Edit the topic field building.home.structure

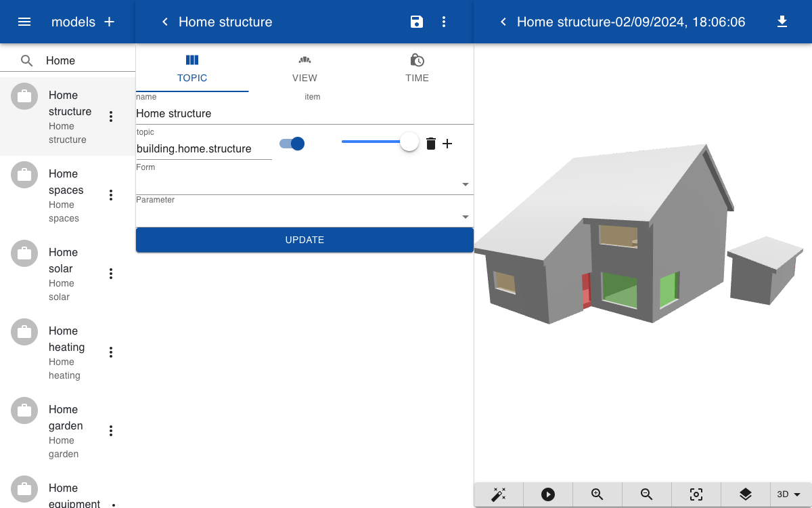tap(204, 149)
